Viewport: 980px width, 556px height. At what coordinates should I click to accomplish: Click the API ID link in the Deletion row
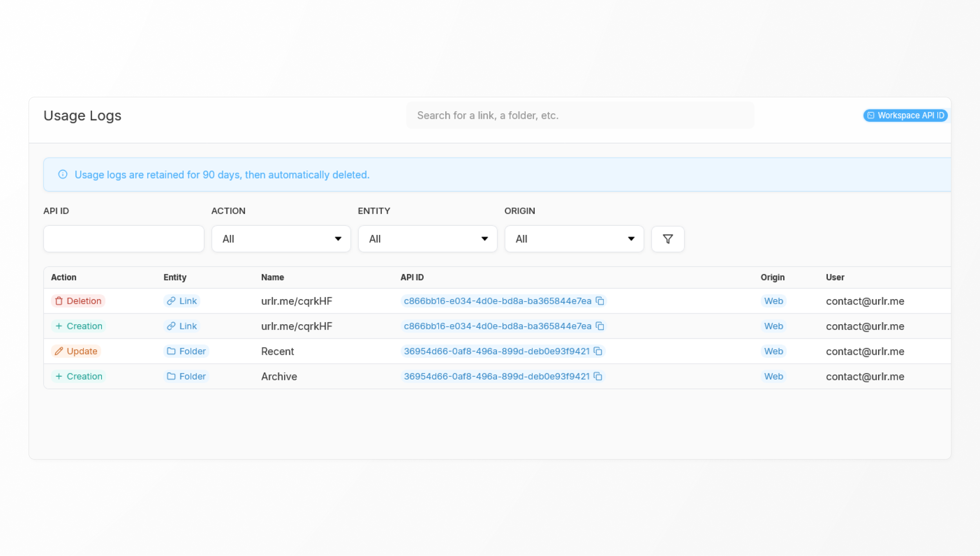point(497,301)
